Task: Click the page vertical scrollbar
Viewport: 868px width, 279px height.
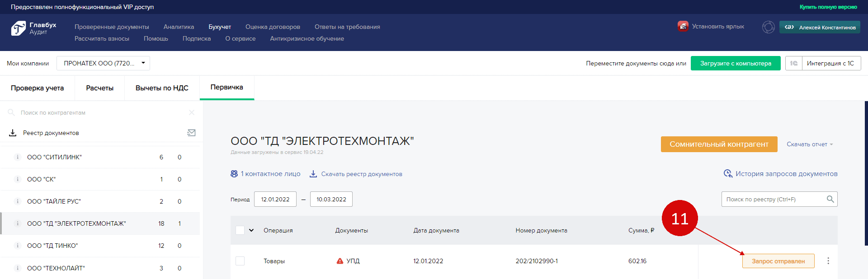Action: click(x=866, y=173)
